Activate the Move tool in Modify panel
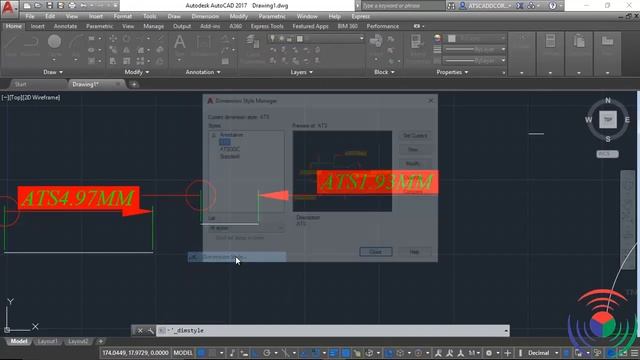Image resolution: width=640 pixels, height=360 pixels. [113, 38]
